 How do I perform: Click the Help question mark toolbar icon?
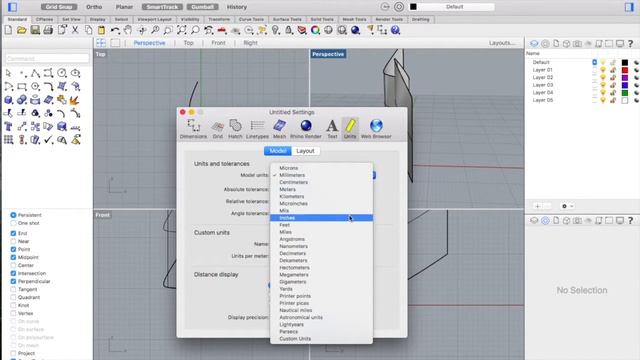click(x=395, y=30)
